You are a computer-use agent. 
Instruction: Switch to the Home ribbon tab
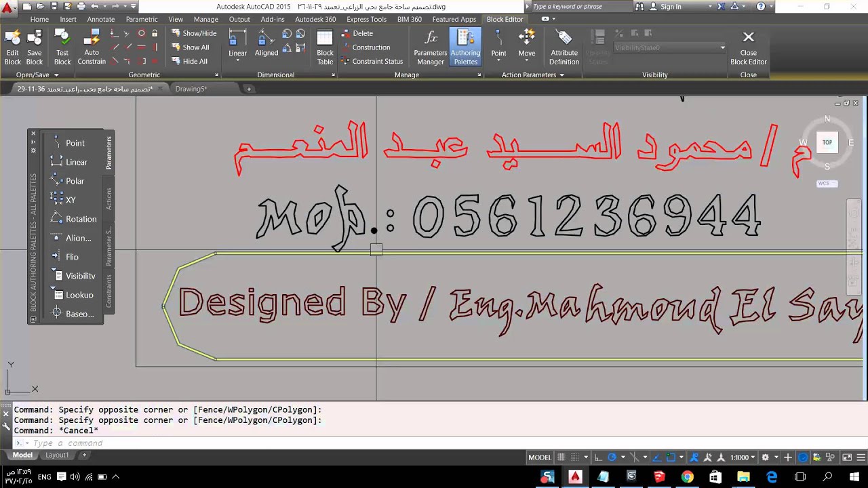coord(39,19)
